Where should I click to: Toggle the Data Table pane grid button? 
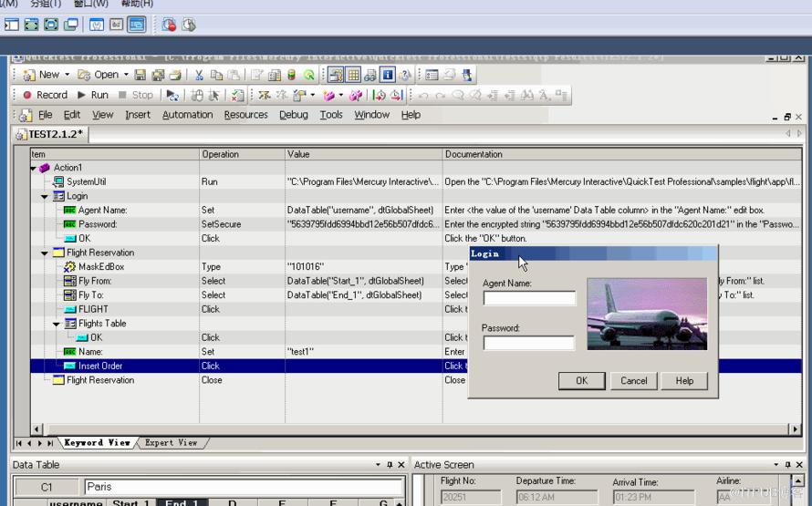tap(354, 75)
